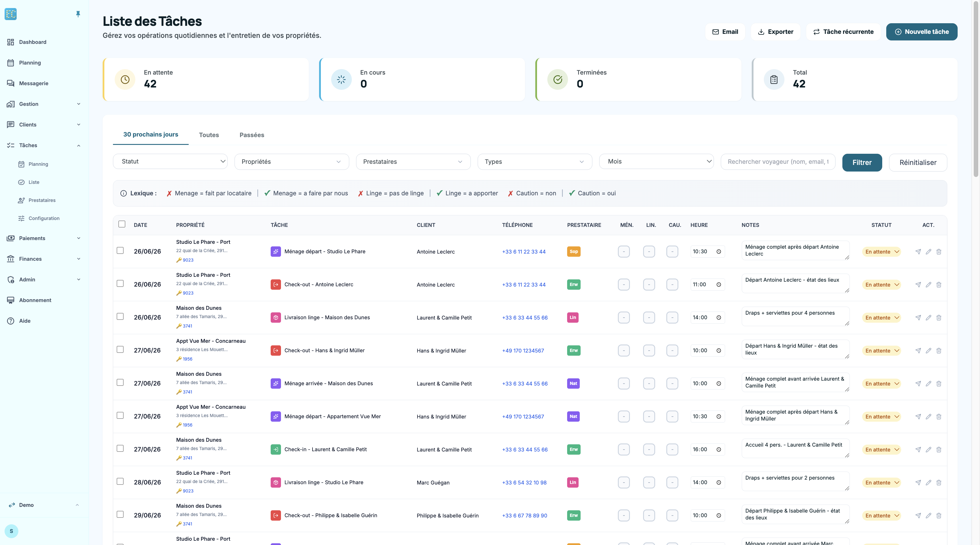Viewport: 980px width, 545px height.
Task: Click send icon for Ménage départ Studio Le Phare
Action: (x=918, y=252)
